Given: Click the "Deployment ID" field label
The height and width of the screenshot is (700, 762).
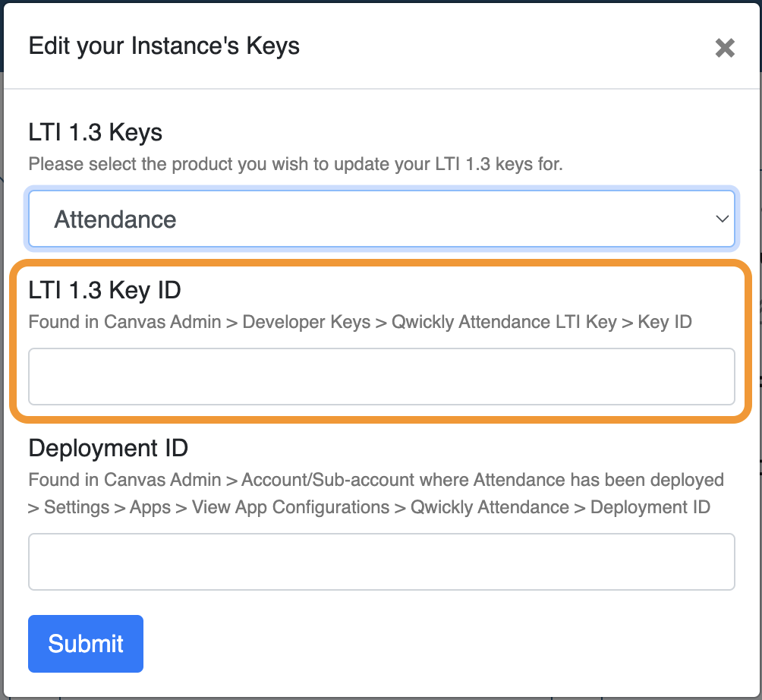Looking at the screenshot, I should [x=108, y=448].
